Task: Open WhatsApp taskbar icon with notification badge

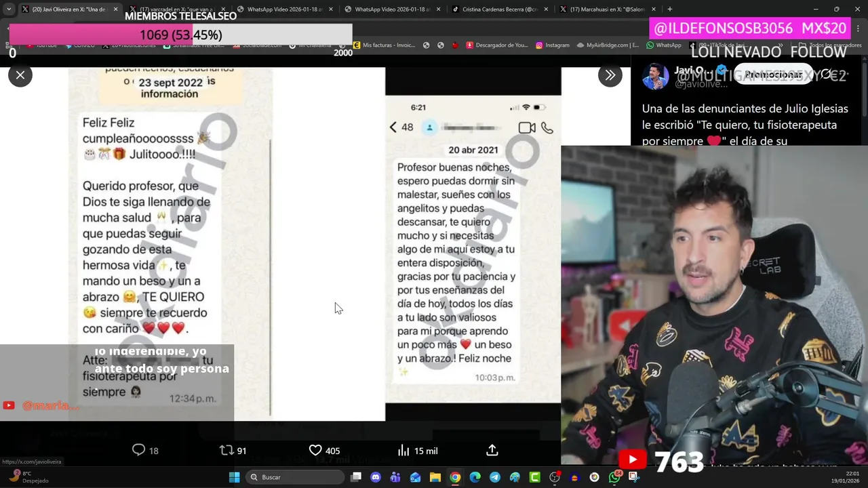Action: coord(614,477)
